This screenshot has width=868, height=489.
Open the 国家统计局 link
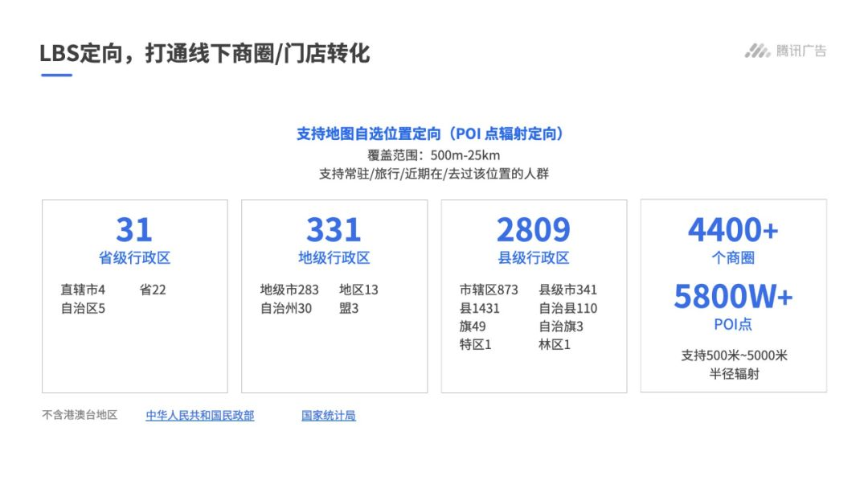pyautogui.click(x=329, y=416)
